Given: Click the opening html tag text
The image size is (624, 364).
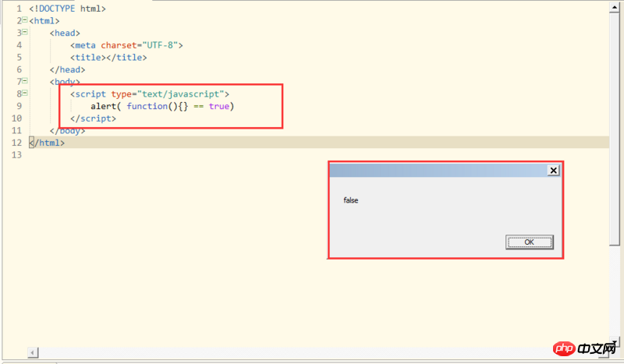Looking at the screenshot, I should coord(44,21).
